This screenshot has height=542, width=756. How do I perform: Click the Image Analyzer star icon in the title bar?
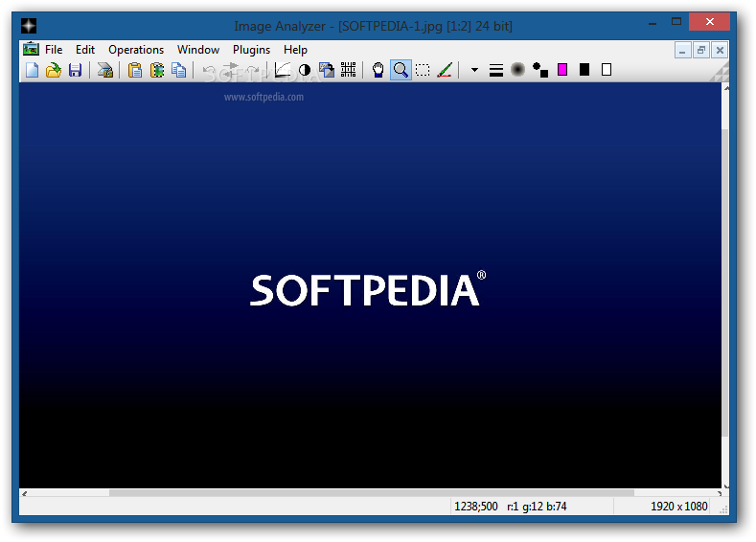click(x=29, y=26)
